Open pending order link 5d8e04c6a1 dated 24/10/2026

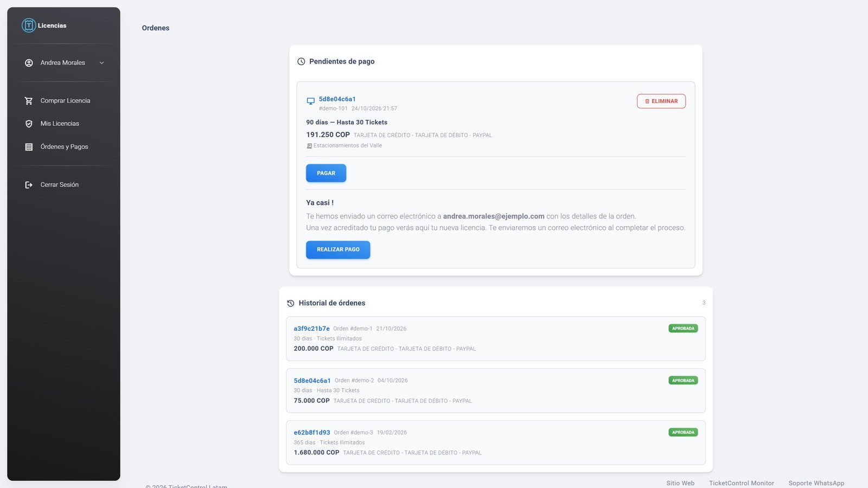[x=337, y=99]
